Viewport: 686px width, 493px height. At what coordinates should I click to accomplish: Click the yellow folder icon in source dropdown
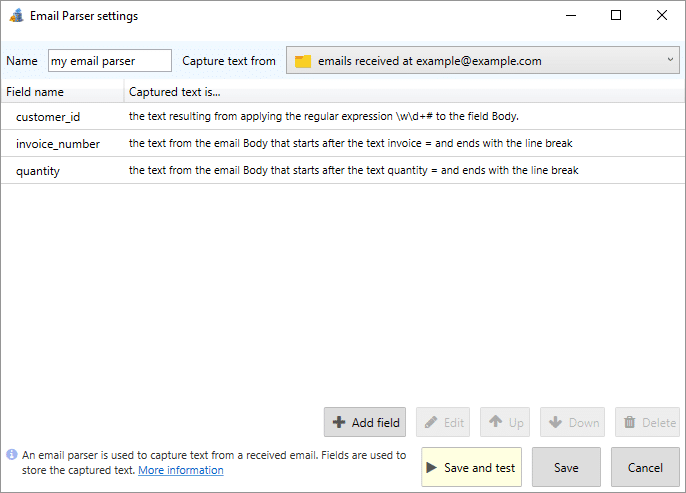pyautogui.click(x=303, y=61)
